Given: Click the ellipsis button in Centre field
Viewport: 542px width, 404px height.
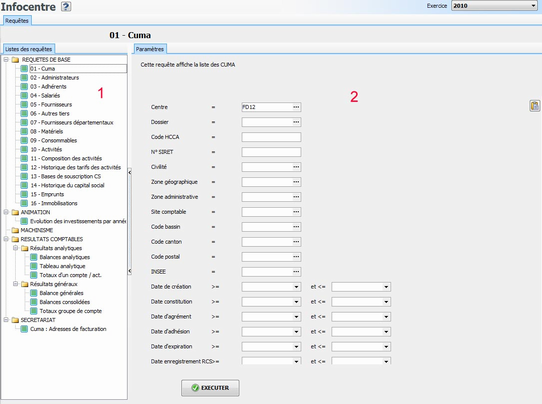Looking at the screenshot, I should [x=296, y=107].
